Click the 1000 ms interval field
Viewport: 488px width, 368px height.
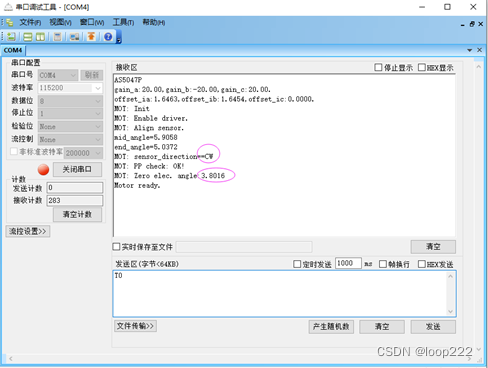(348, 263)
